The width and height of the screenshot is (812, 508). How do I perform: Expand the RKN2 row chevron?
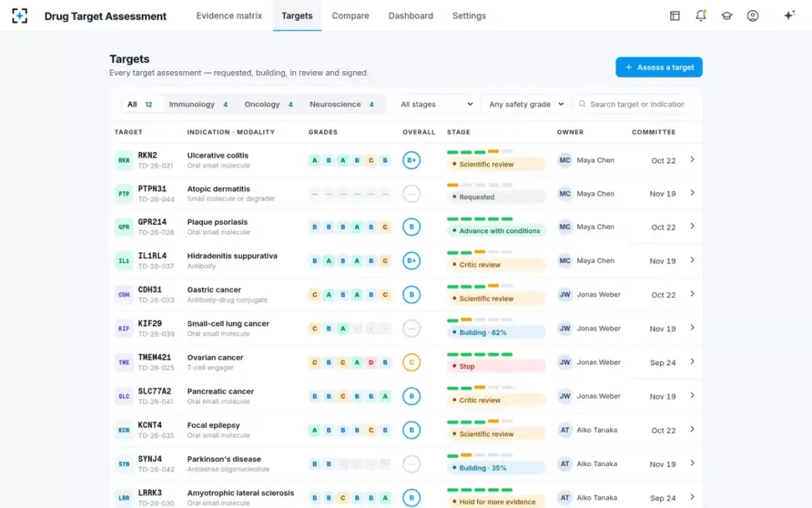click(x=692, y=160)
